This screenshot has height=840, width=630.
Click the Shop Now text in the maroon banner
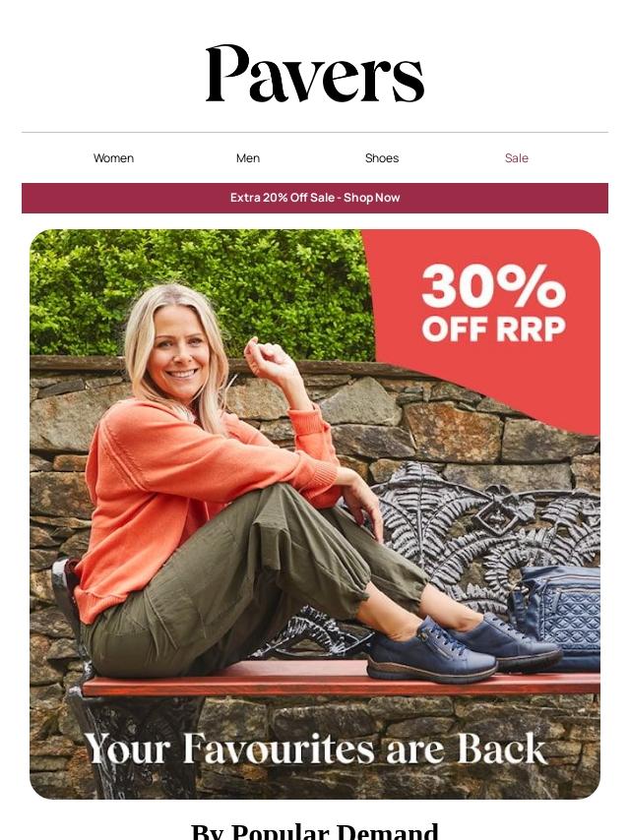click(371, 198)
